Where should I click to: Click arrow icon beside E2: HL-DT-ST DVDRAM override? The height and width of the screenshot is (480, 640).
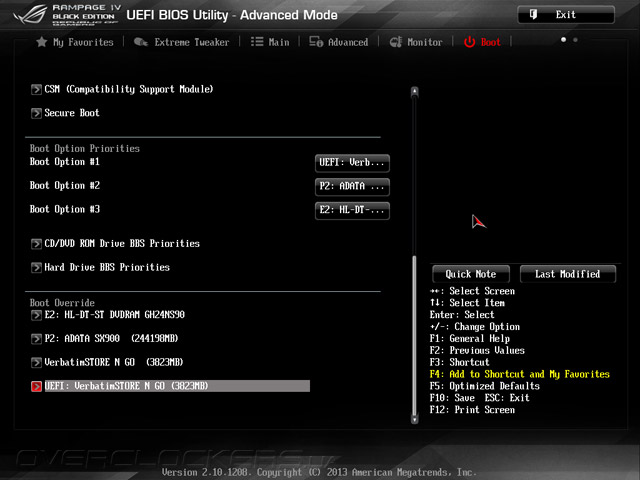pos(36,315)
